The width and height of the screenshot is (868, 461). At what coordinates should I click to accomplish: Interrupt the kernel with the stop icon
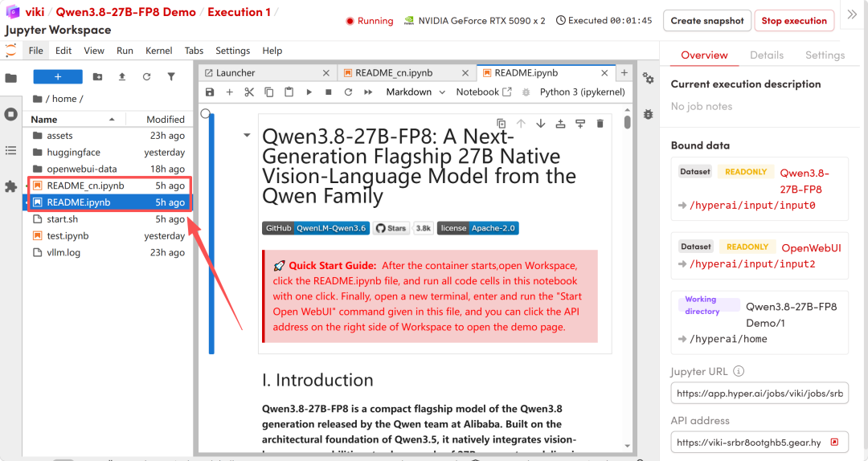click(x=328, y=92)
